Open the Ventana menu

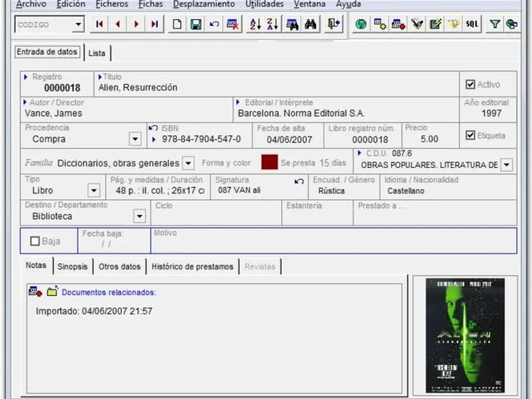coord(310,4)
